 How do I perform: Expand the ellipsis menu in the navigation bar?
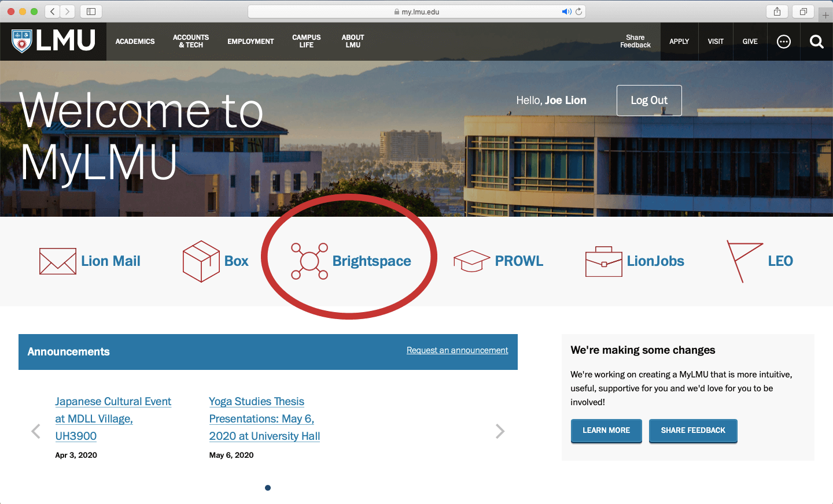[784, 41]
